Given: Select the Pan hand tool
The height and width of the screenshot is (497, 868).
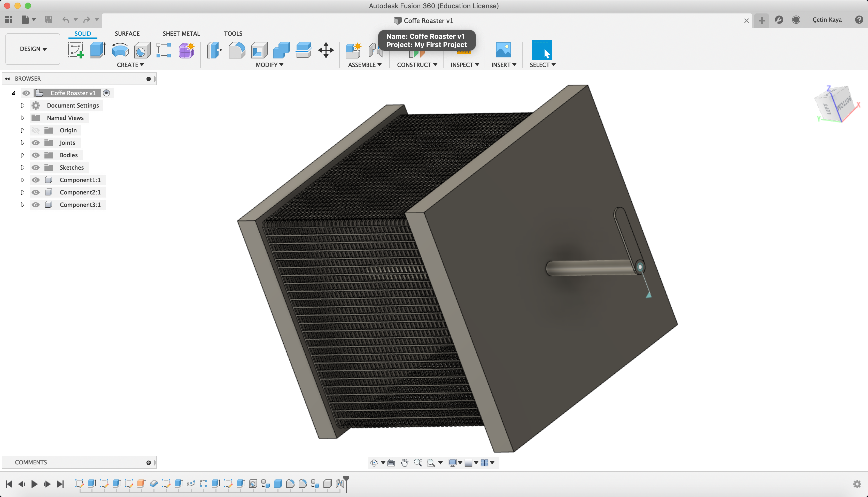Looking at the screenshot, I should click(x=404, y=463).
